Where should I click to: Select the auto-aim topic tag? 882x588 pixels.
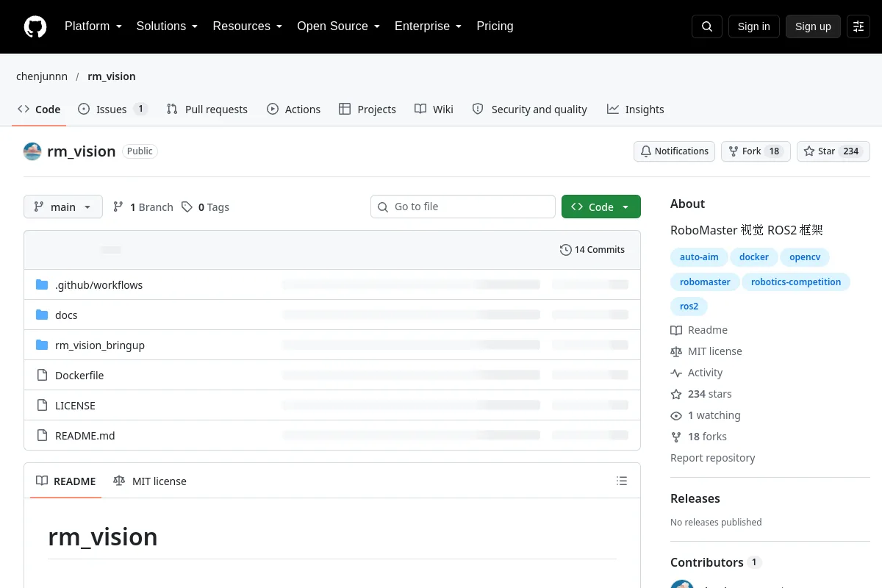click(x=699, y=257)
